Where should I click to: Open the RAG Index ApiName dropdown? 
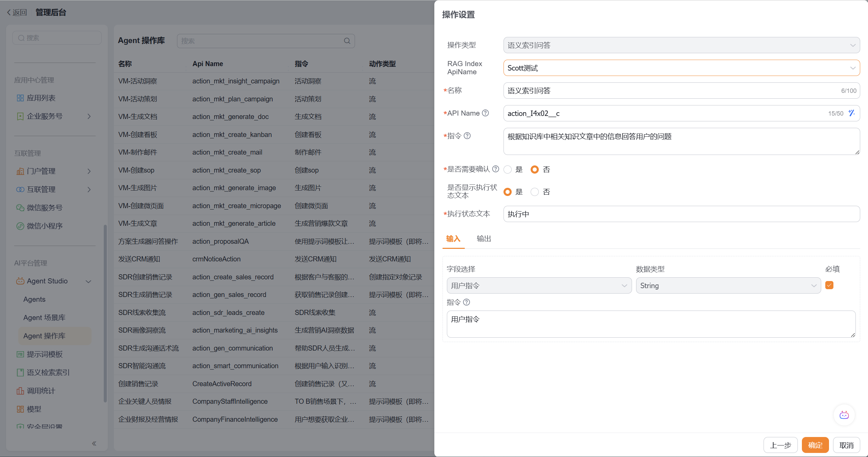click(x=681, y=68)
